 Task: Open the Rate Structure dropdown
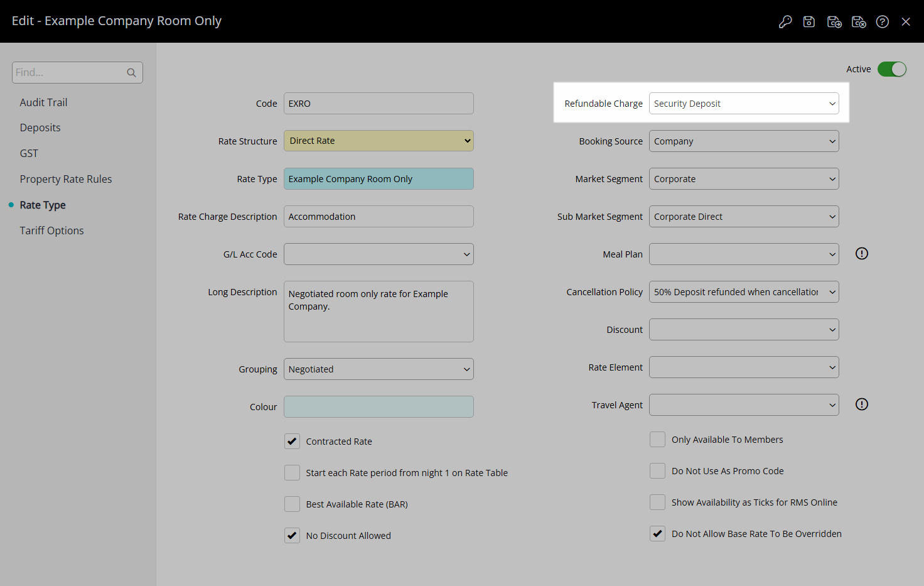[379, 141]
